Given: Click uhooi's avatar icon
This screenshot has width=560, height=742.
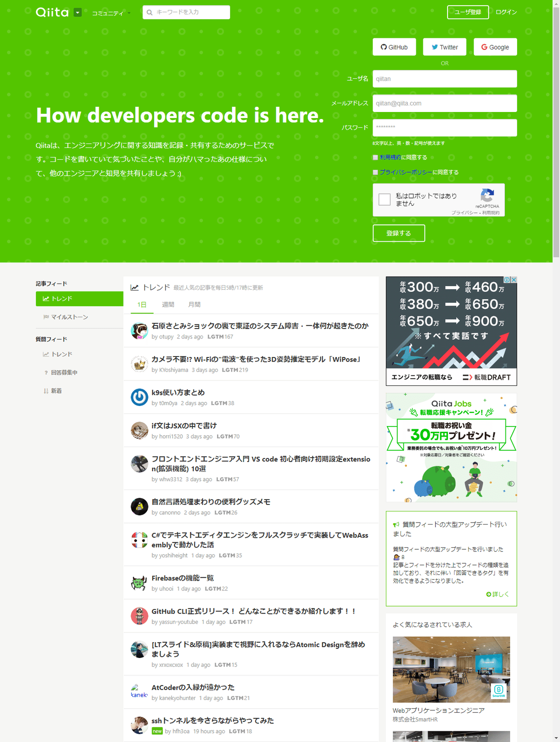Looking at the screenshot, I should click(x=139, y=583).
